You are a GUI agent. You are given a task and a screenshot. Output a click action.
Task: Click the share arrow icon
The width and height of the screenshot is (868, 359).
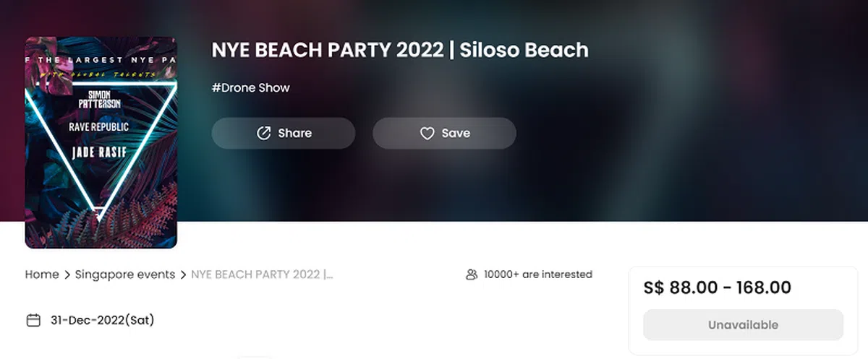coord(264,133)
